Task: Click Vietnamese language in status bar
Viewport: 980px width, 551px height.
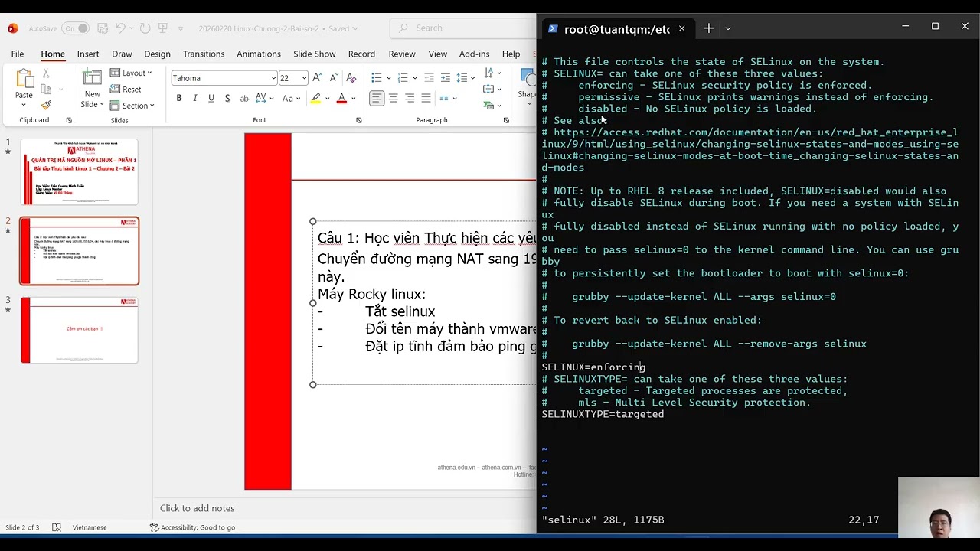Action: 90,527
